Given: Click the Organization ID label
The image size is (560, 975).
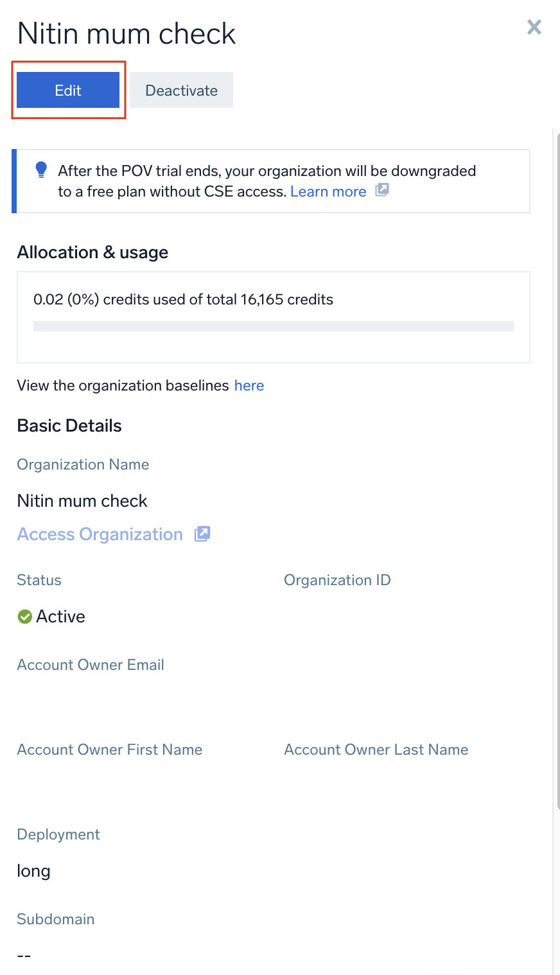Looking at the screenshot, I should coord(337,580).
